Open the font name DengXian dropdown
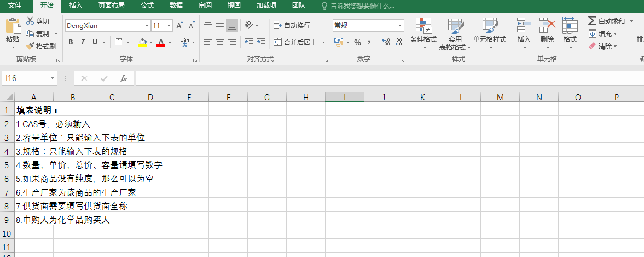 pos(147,26)
